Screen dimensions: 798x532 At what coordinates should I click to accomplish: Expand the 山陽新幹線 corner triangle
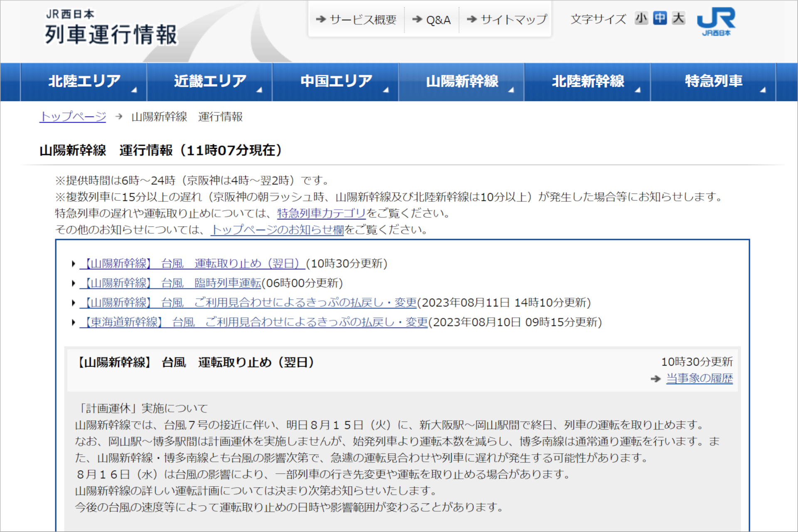click(x=512, y=90)
